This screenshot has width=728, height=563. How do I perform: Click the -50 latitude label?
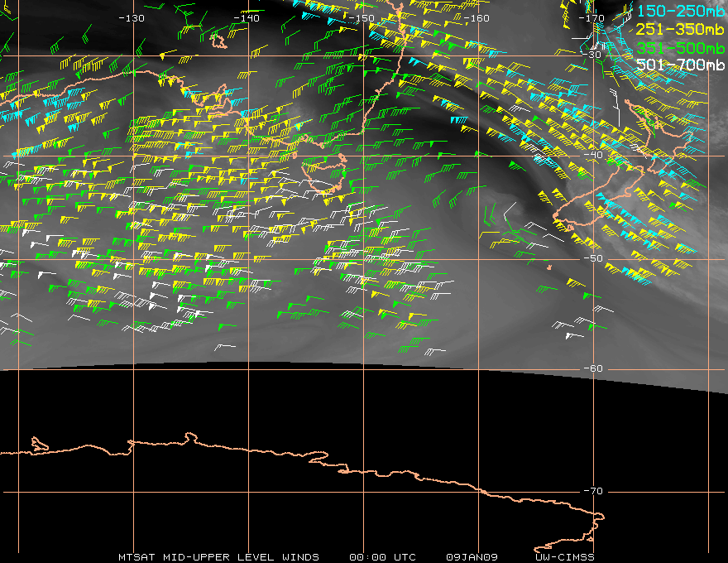click(x=593, y=258)
